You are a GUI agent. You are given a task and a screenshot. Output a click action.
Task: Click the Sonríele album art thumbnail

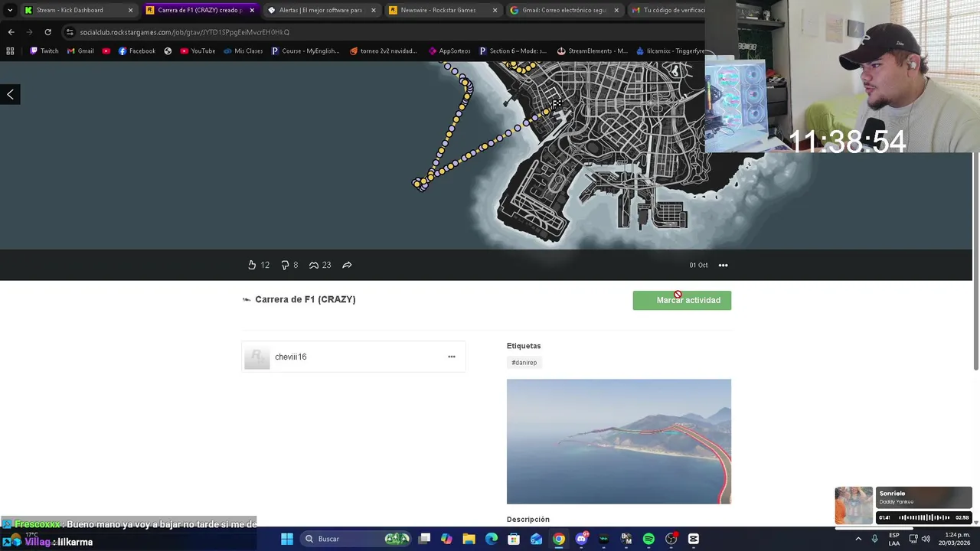point(854,505)
